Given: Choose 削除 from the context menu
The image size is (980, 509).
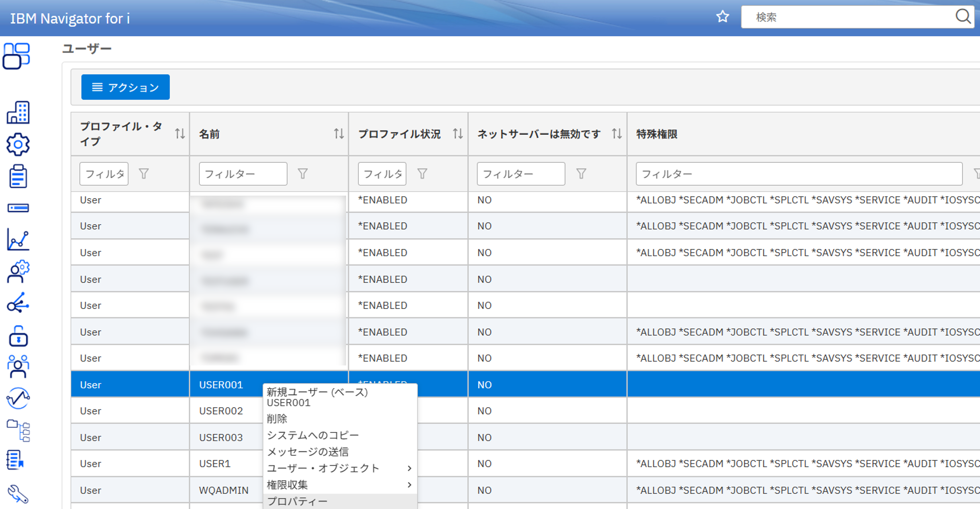Looking at the screenshot, I should (x=277, y=419).
